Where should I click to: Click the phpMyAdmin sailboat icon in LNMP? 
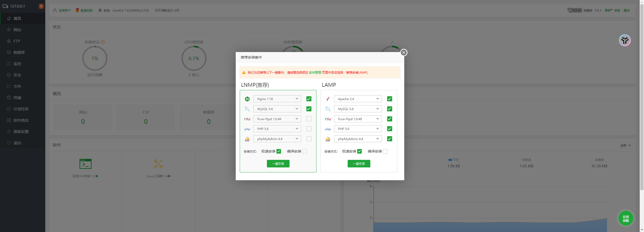coord(247,139)
